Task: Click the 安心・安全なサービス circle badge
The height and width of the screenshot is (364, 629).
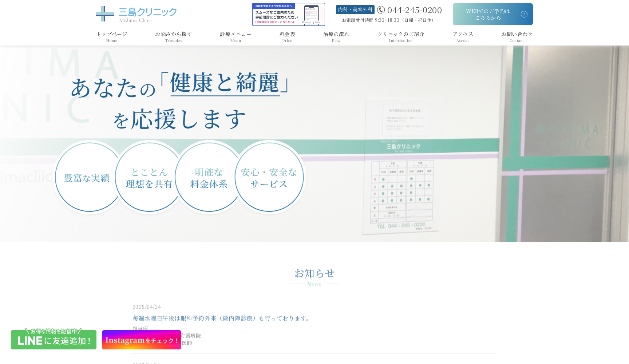Action: click(x=270, y=177)
